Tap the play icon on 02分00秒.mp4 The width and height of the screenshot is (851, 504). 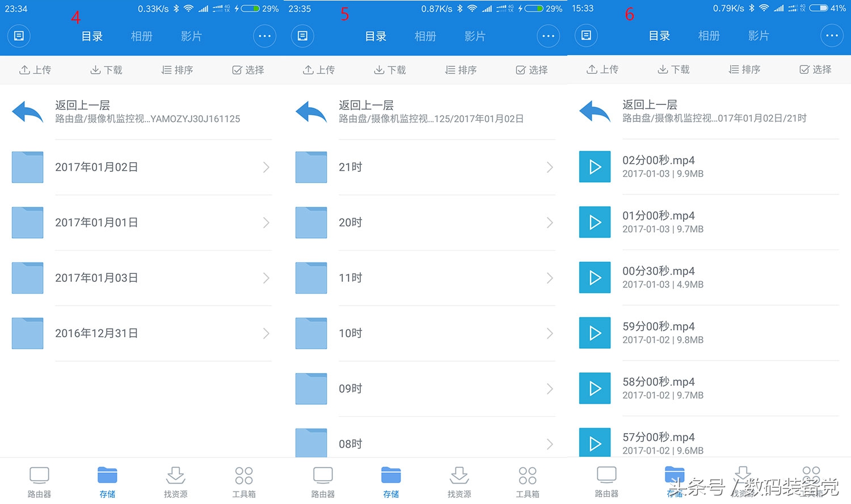tap(594, 167)
